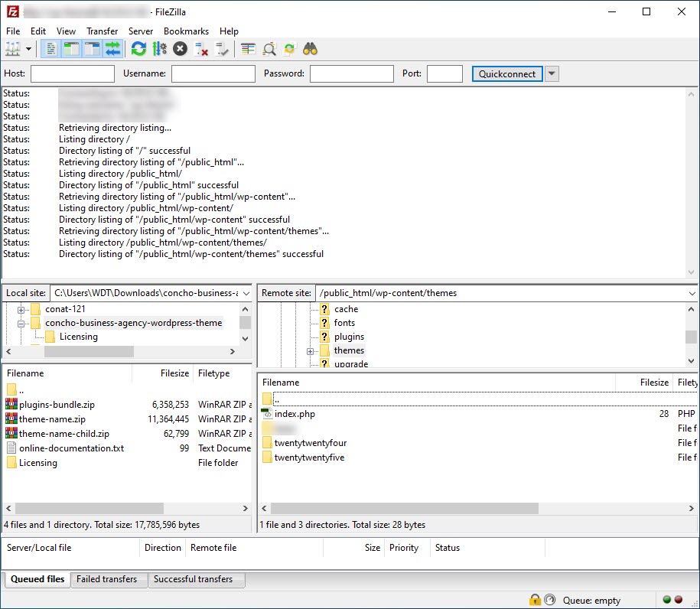Select theme-name-child.zip in local files
The height and width of the screenshot is (609, 700).
pyautogui.click(x=63, y=434)
